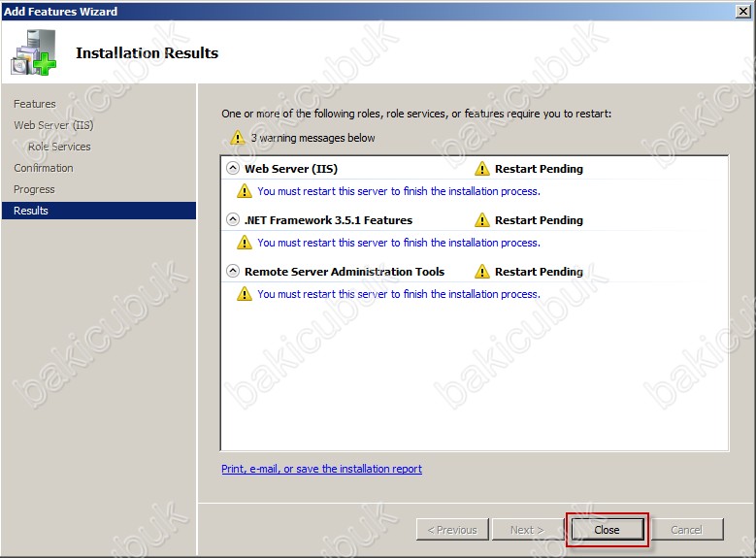
Task: Click the Add Features server icon in header
Action: (34, 52)
